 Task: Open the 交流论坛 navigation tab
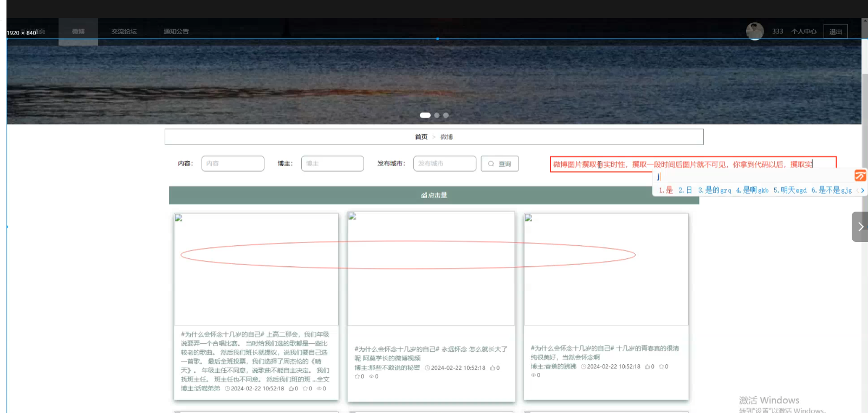(x=124, y=31)
